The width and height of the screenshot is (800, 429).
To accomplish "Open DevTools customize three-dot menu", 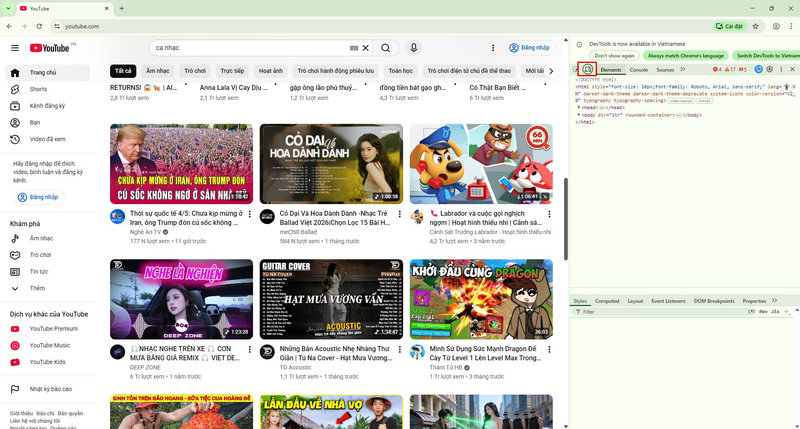I will point(781,69).
